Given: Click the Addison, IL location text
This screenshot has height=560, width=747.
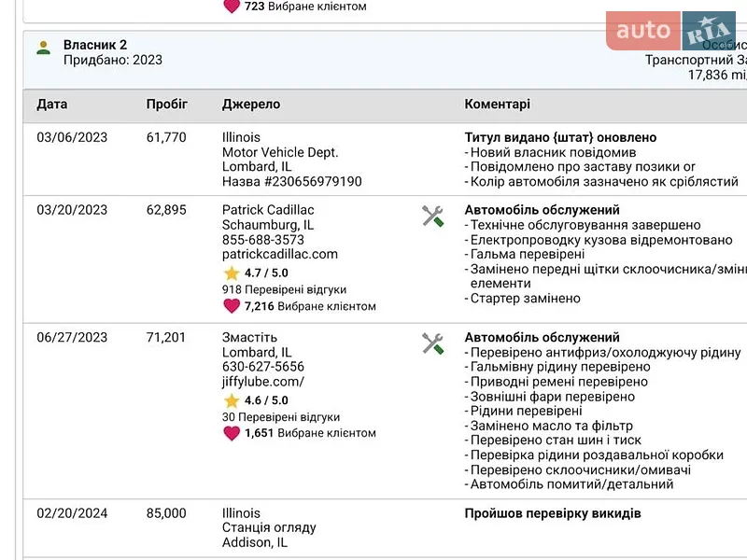Looking at the screenshot, I should click(x=255, y=542).
